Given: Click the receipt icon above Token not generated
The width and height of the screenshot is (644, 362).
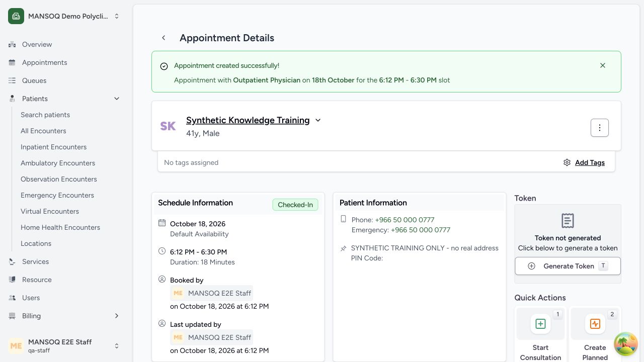Looking at the screenshot, I should [x=568, y=221].
